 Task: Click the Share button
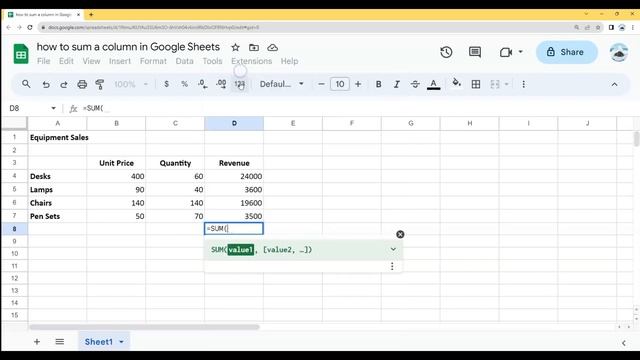coord(567,52)
